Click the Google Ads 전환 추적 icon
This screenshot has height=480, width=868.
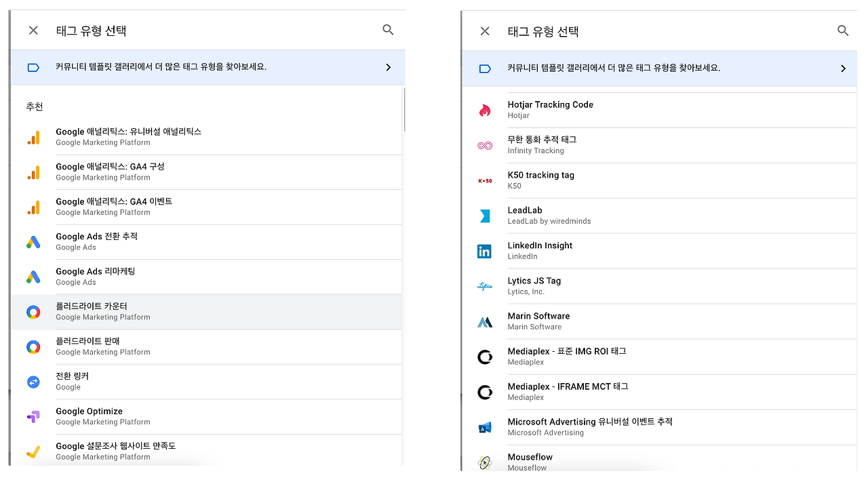click(x=33, y=242)
